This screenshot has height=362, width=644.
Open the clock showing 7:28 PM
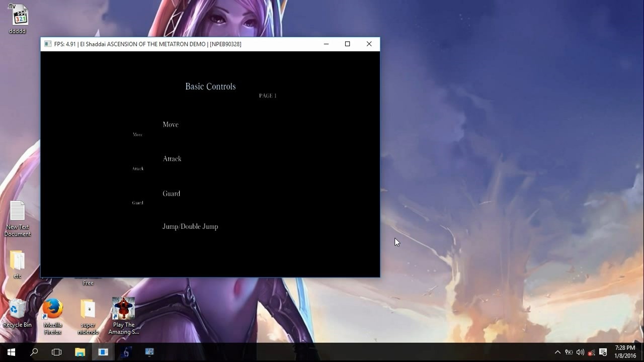[625, 352]
